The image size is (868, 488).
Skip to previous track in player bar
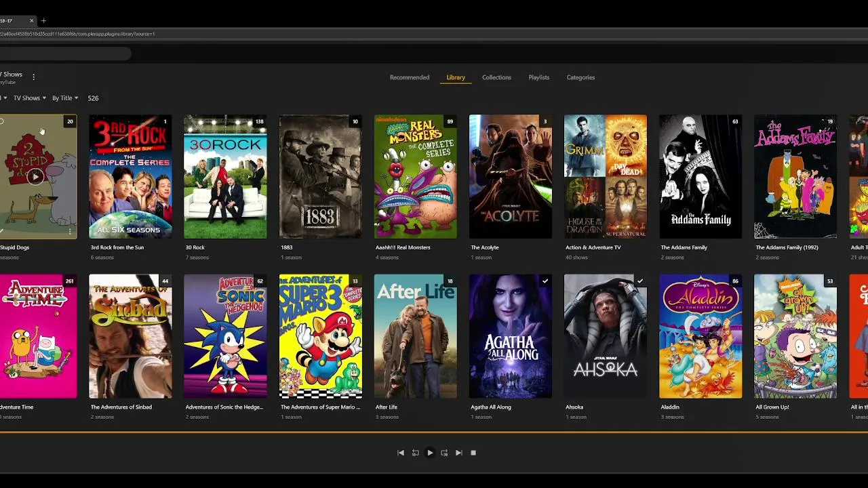(401, 453)
